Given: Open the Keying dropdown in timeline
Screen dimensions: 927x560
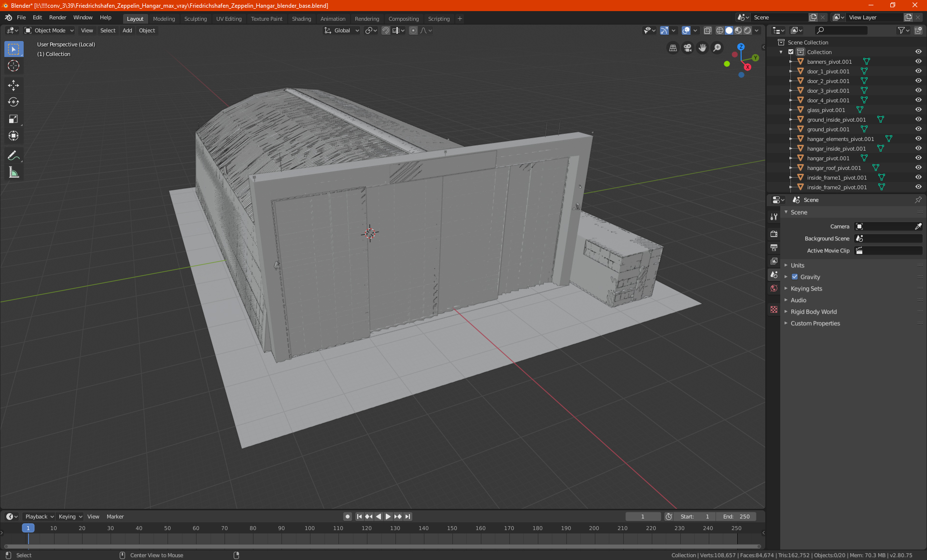Looking at the screenshot, I should pos(70,517).
